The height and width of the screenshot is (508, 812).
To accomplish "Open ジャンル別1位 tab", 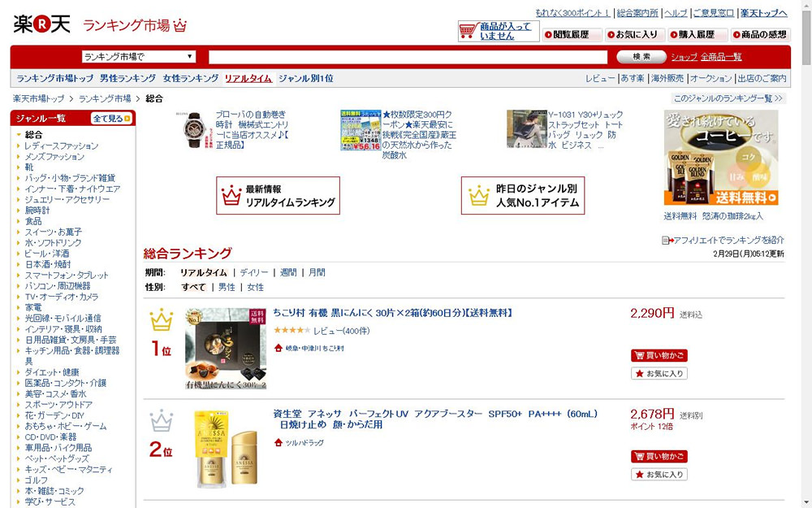I will (x=305, y=78).
